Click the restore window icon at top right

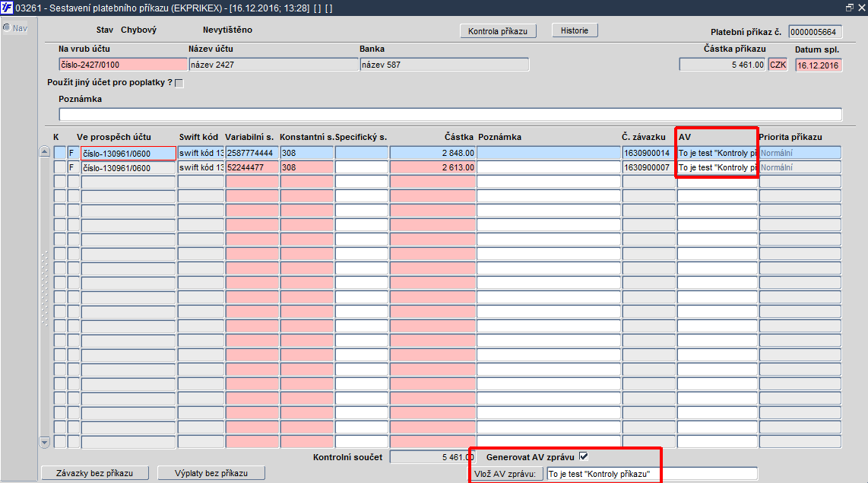[x=850, y=7]
